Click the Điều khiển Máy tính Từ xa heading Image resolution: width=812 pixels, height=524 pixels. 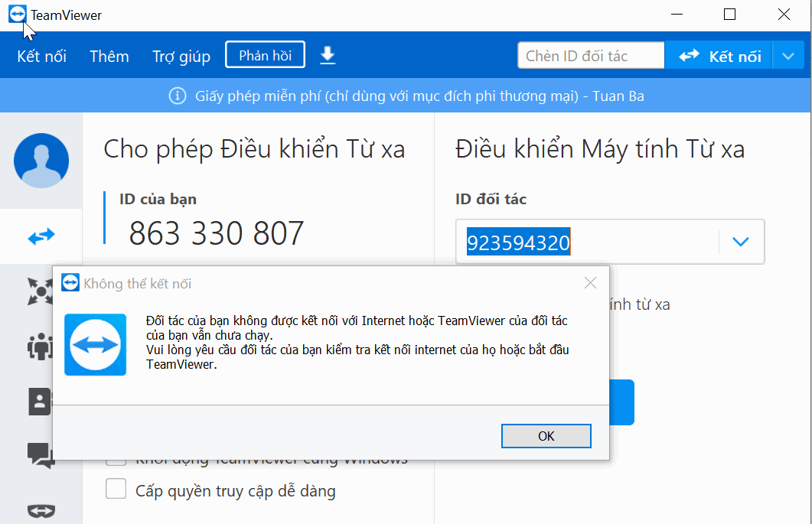click(600, 149)
